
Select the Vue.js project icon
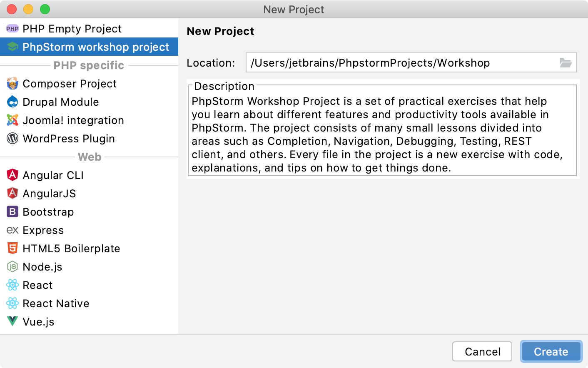pos(12,321)
